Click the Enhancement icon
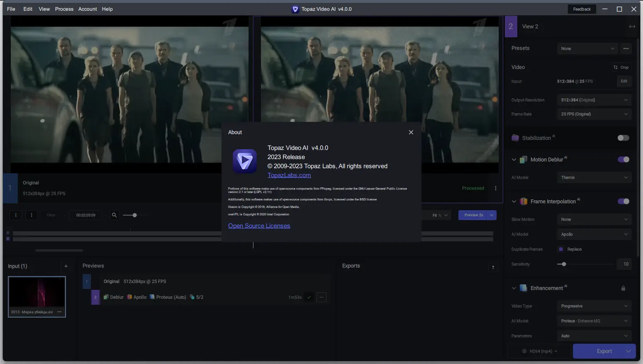The image size is (643, 364). pyautogui.click(x=524, y=288)
